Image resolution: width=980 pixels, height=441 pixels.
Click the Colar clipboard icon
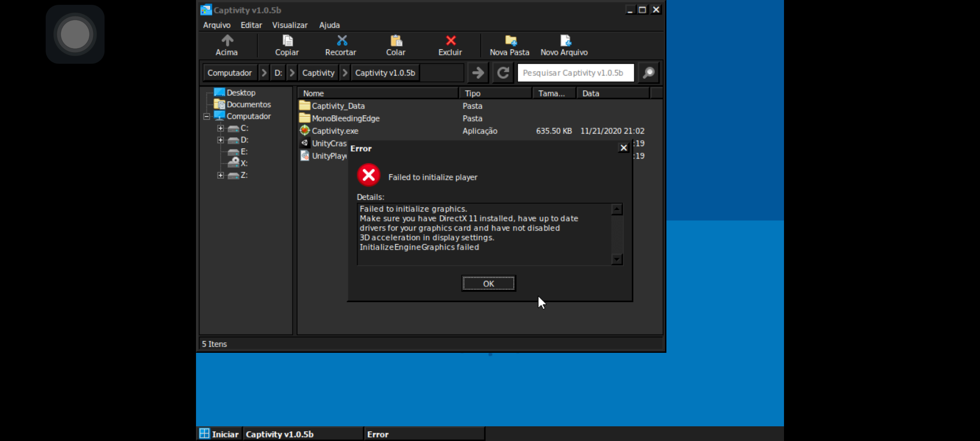396,40
